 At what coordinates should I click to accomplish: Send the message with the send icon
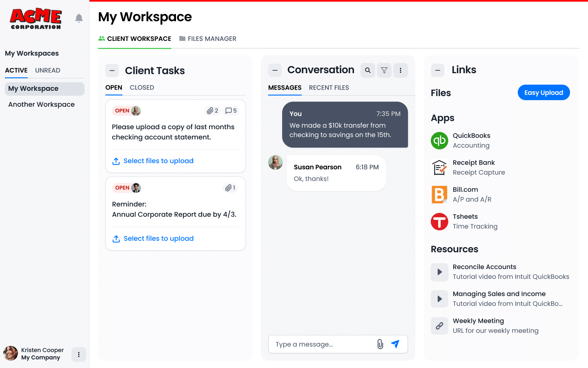(395, 344)
